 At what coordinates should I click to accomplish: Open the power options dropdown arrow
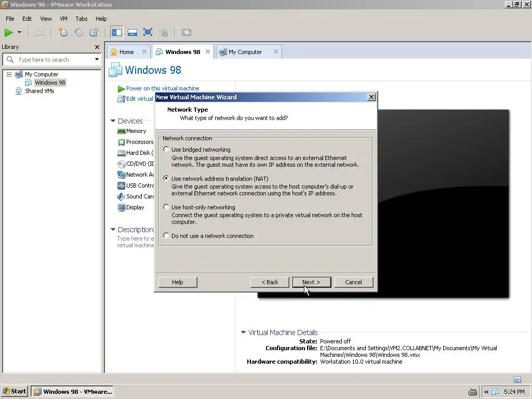pyautogui.click(x=19, y=33)
